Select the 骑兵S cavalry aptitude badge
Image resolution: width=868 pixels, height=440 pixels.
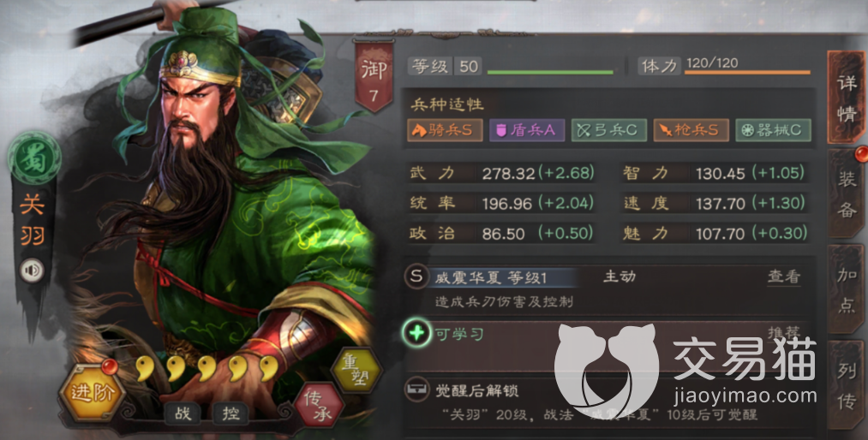[x=445, y=130]
